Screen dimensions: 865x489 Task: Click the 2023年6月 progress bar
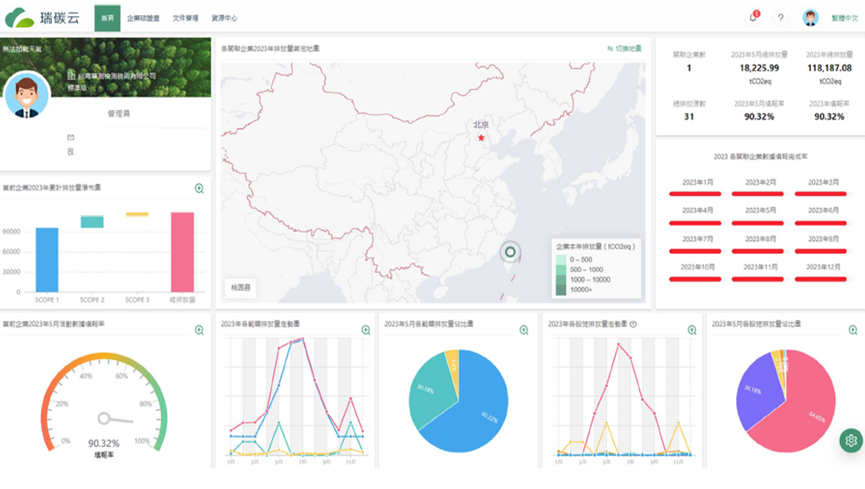823,223
